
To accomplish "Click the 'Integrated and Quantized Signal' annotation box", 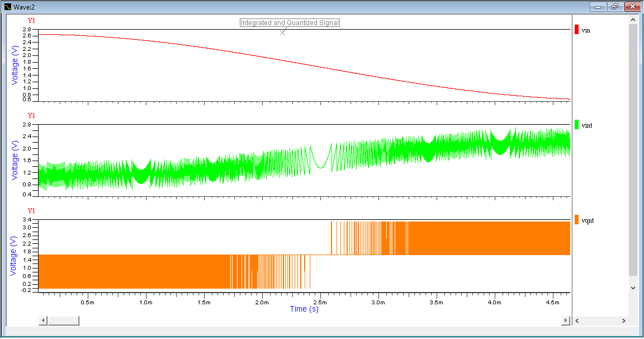I will point(290,23).
